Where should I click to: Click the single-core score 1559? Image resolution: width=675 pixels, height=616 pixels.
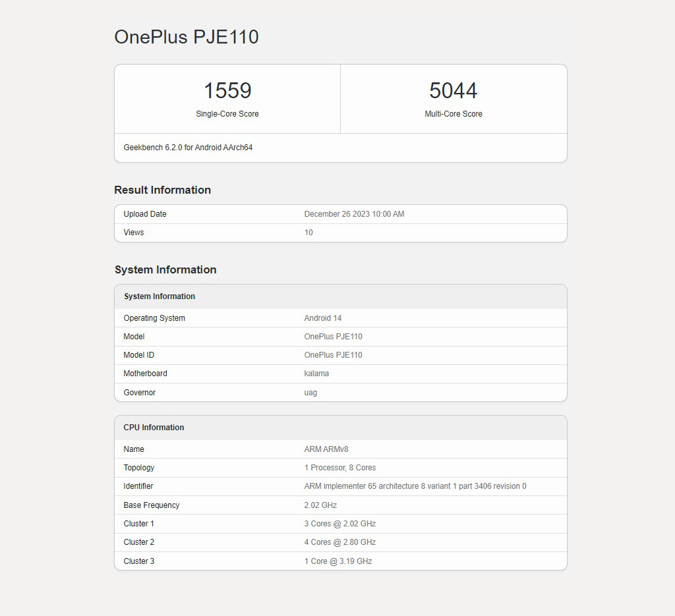pyautogui.click(x=227, y=91)
